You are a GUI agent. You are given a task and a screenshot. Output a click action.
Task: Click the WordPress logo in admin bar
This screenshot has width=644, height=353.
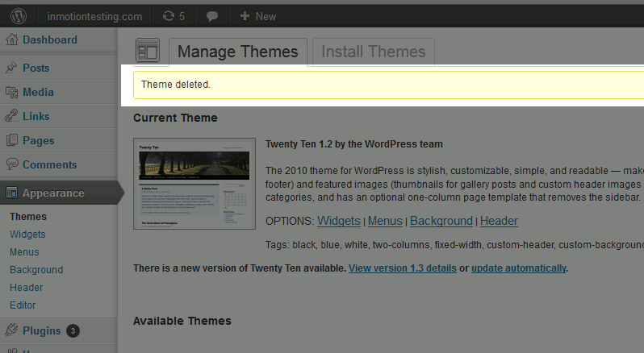pyautogui.click(x=19, y=16)
